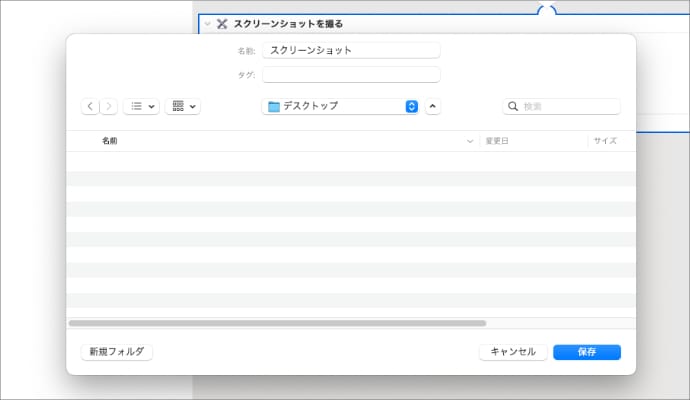
Task: Open the grid grouping options menu
Action: 184,106
